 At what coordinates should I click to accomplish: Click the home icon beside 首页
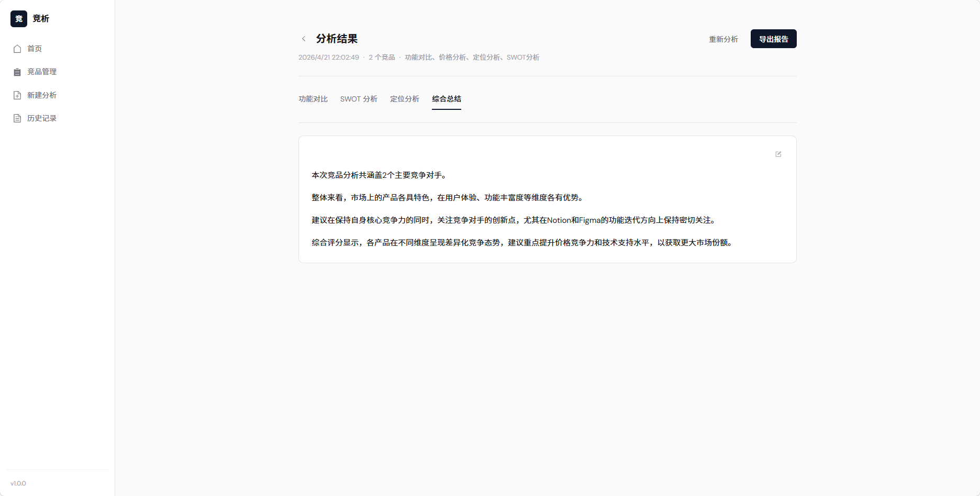(17, 49)
